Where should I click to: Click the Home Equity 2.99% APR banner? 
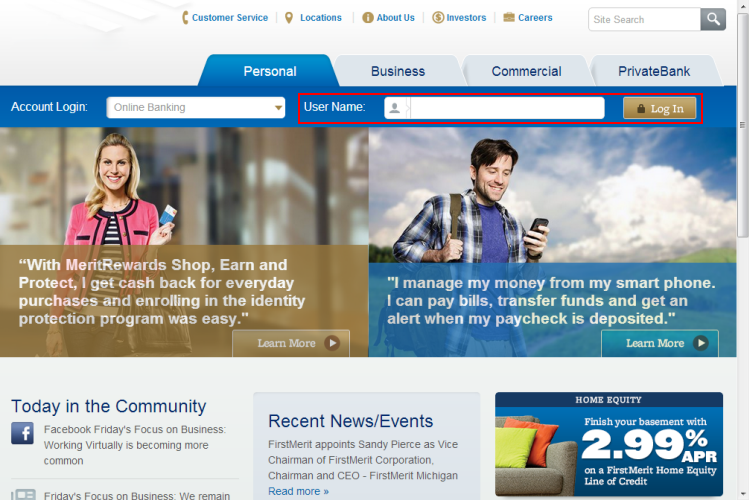tap(608, 445)
